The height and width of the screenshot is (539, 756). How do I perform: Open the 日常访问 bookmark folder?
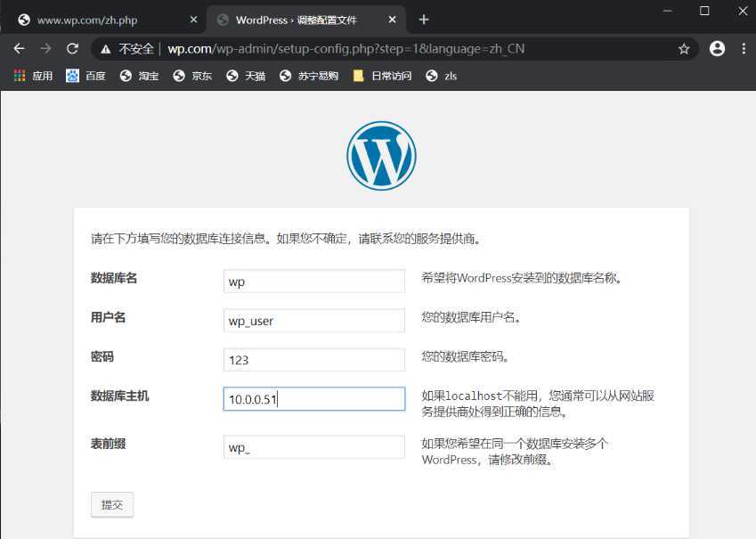[x=382, y=76]
